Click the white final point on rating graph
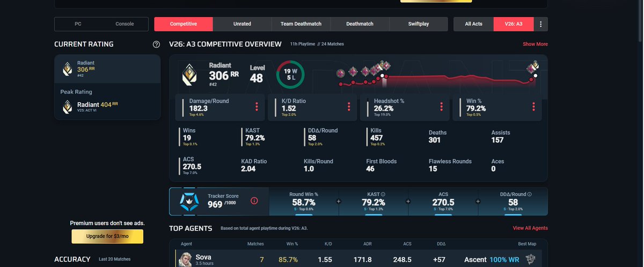 click(535, 76)
